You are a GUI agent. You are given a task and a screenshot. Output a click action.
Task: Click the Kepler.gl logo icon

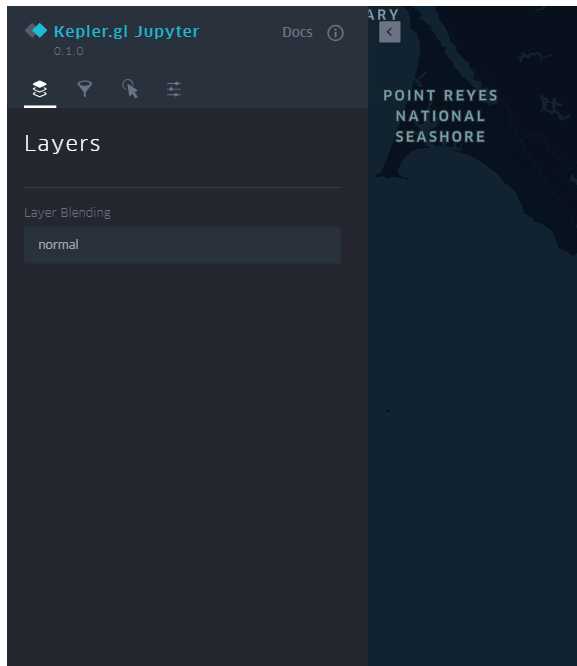tap(36, 31)
